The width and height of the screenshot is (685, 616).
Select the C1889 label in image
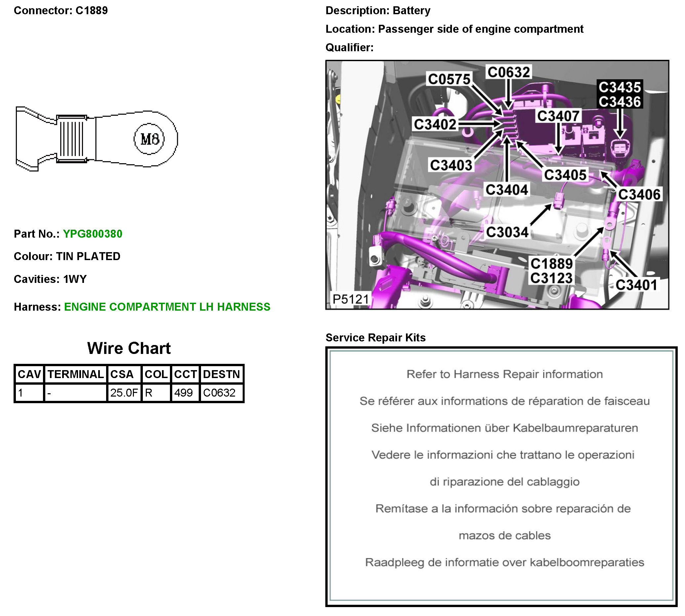point(551,264)
